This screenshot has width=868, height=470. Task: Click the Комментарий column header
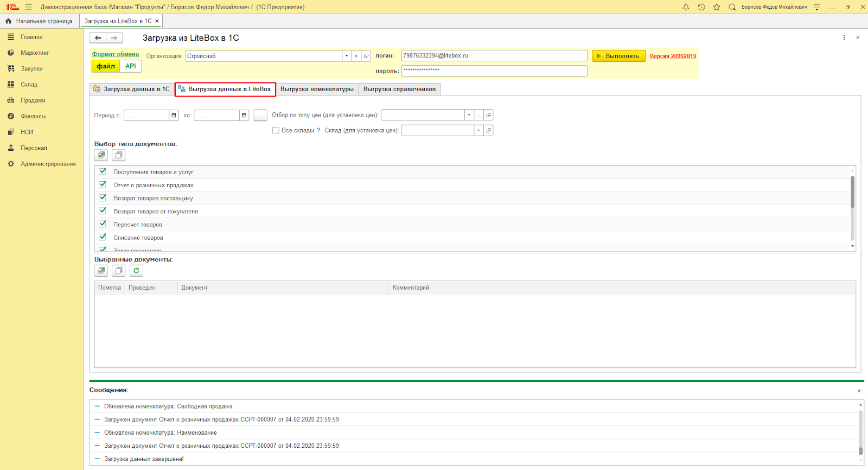click(x=622, y=288)
